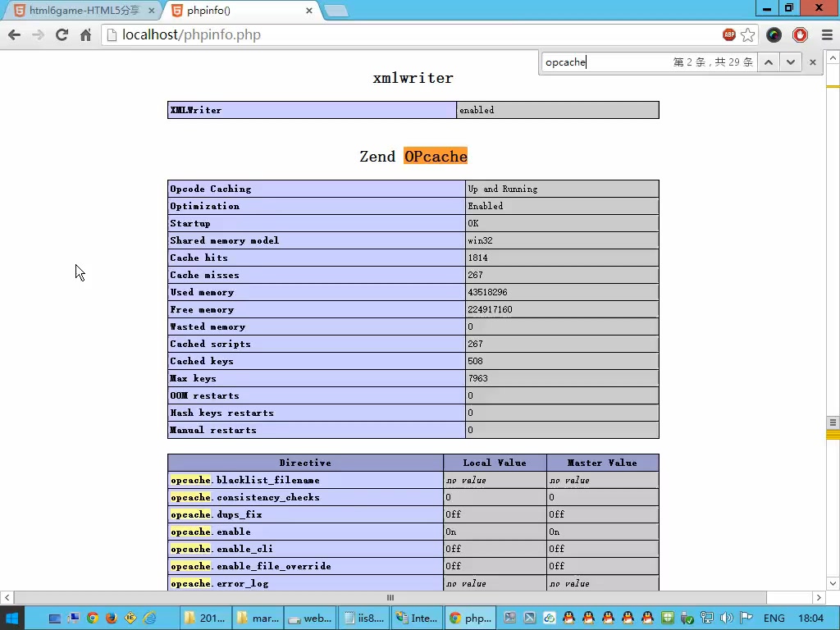Click the Max keys value 7963
Image resolution: width=840 pixels, height=630 pixels.
(x=478, y=378)
